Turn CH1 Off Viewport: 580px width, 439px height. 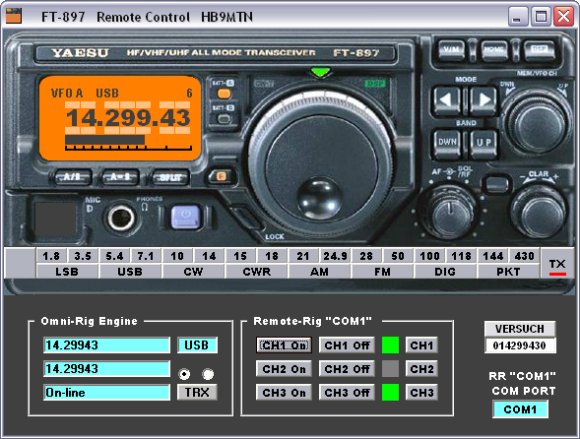(347, 345)
